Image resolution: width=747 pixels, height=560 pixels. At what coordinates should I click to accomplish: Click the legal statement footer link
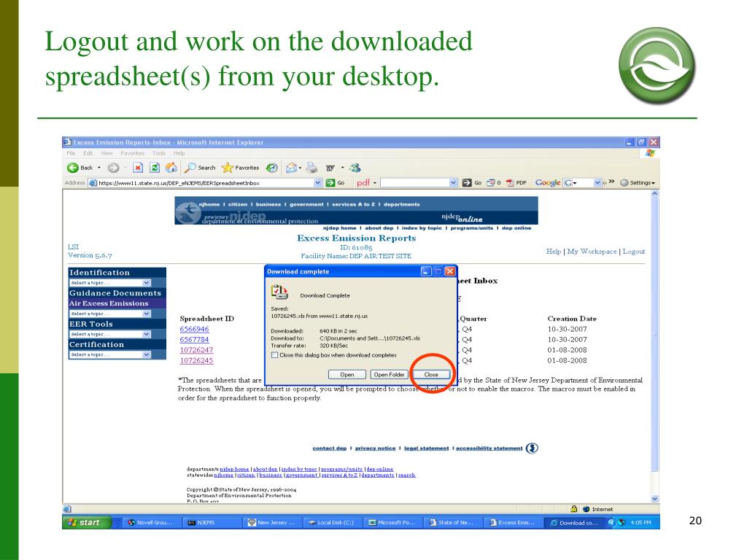(426, 448)
